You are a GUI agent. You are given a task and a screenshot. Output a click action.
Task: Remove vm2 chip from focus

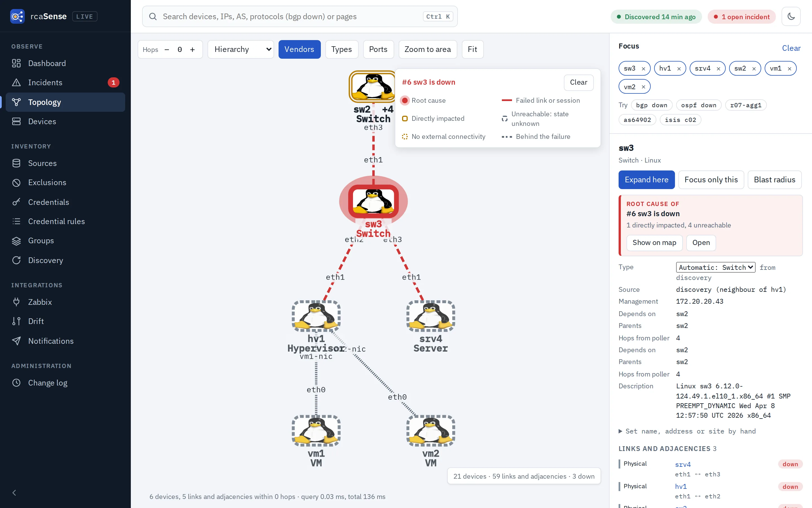pyautogui.click(x=643, y=87)
